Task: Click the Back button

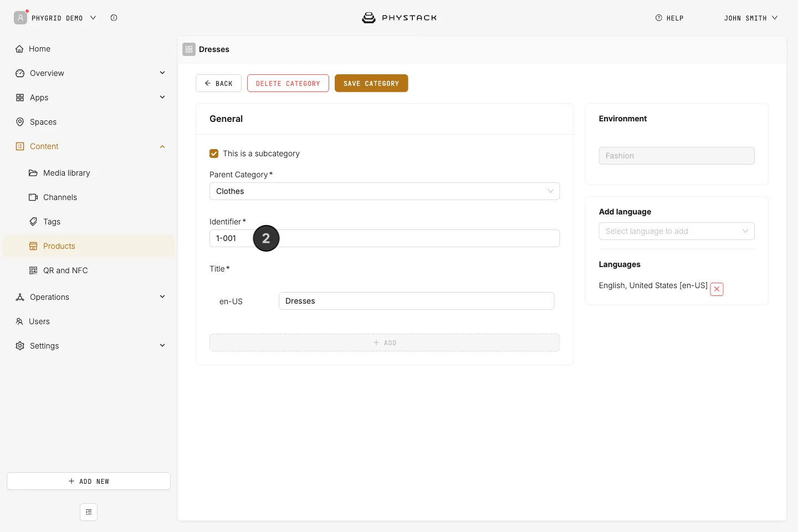Action: pos(218,83)
